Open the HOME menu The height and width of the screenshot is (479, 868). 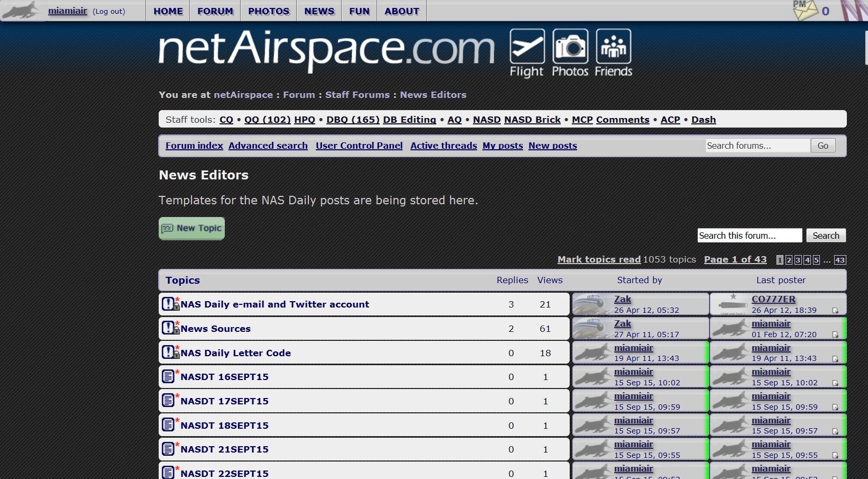(168, 11)
